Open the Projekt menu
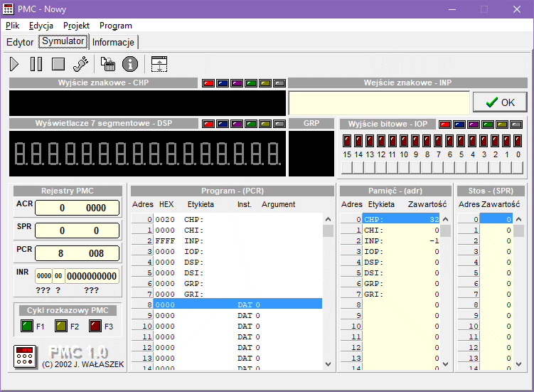Screen dimensions: 534x392 pos(76,26)
